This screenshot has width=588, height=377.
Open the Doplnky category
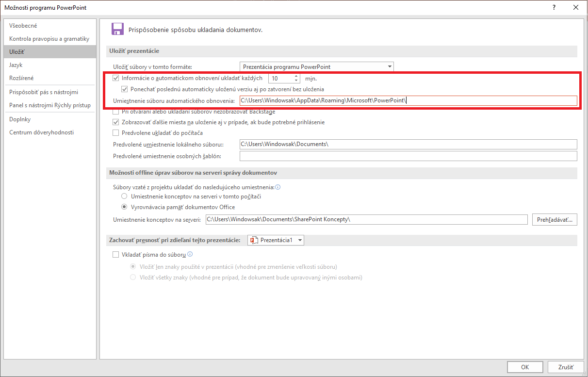tap(49, 119)
